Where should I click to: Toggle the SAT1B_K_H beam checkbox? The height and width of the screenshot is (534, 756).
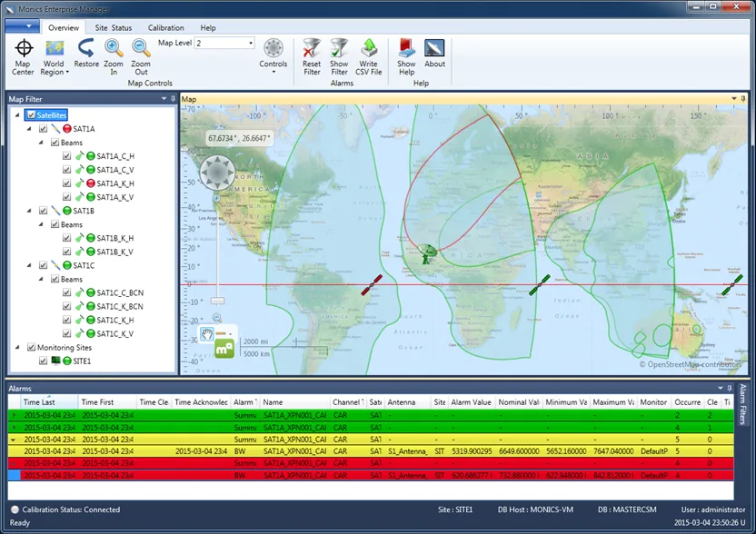tap(66, 238)
